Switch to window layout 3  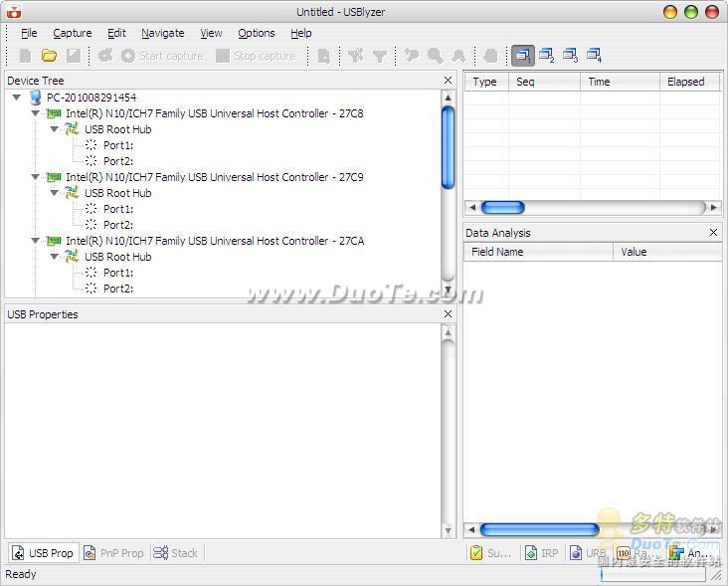pyautogui.click(x=570, y=56)
